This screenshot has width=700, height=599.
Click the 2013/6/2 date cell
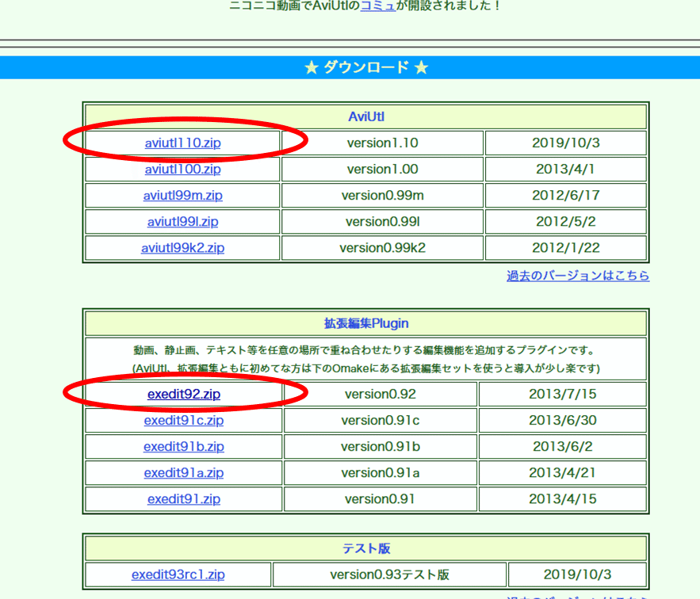563,446
